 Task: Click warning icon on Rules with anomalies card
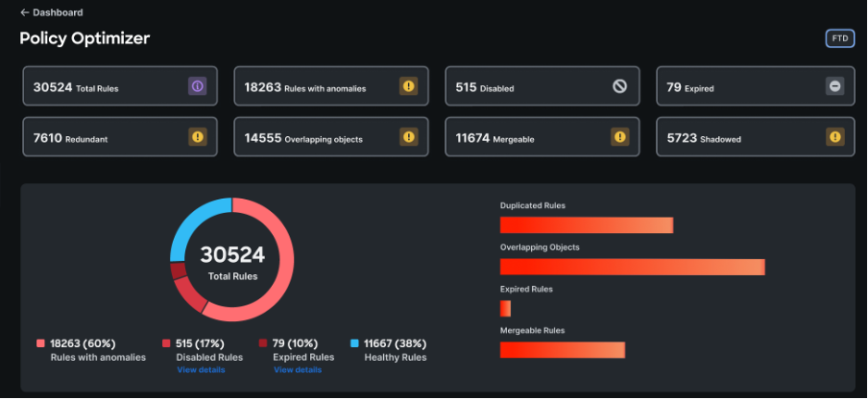[x=409, y=86]
